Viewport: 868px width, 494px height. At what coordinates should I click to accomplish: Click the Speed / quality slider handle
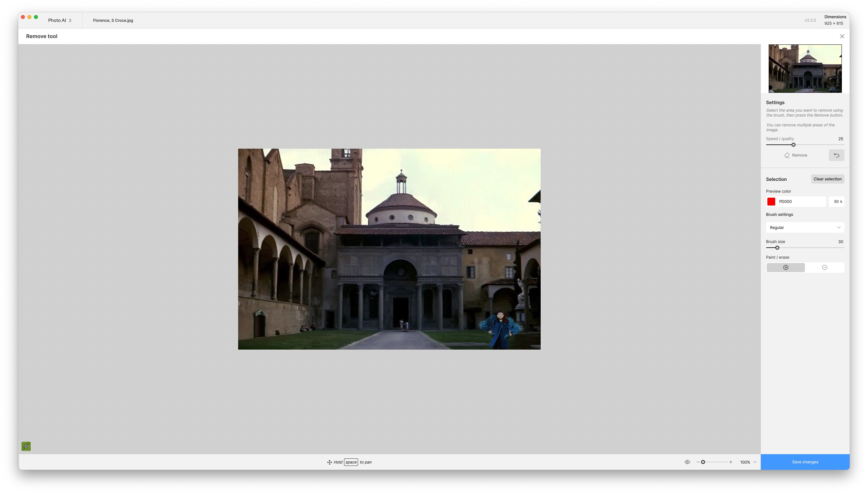[793, 145]
